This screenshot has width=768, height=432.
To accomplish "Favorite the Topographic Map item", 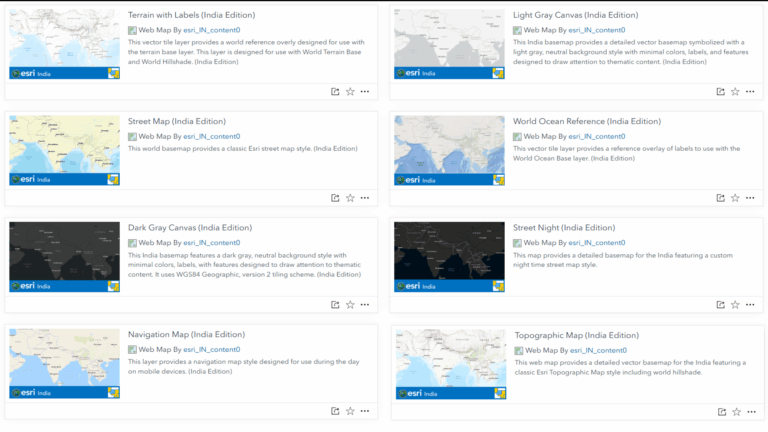I will click(737, 412).
